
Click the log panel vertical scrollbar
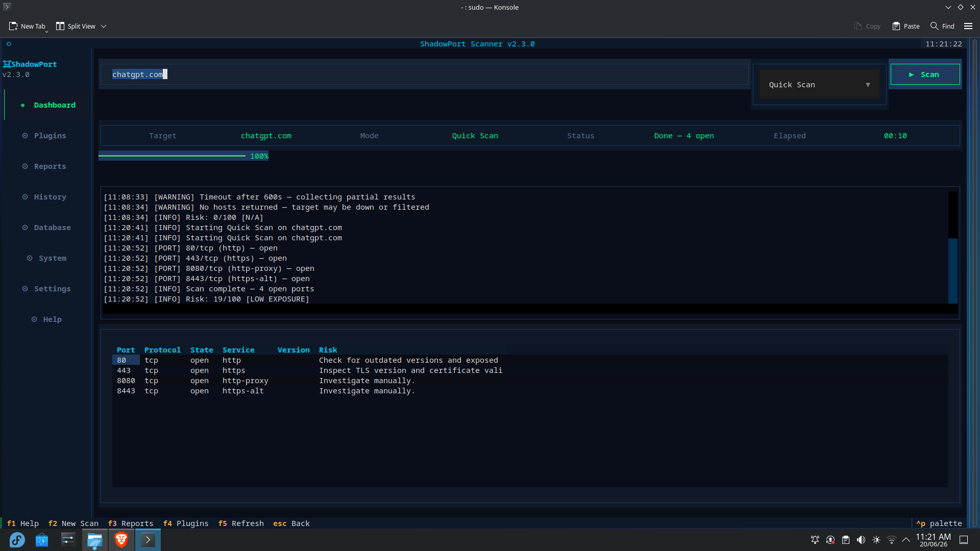click(x=952, y=248)
